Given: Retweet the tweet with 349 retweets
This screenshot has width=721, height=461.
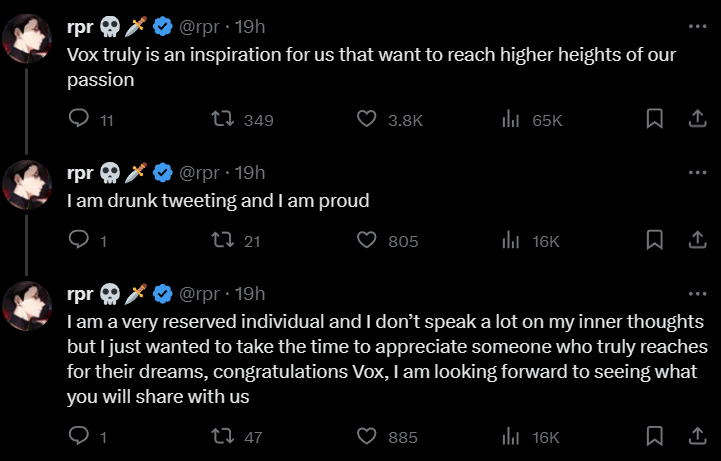Looking at the screenshot, I should [x=225, y=120].
